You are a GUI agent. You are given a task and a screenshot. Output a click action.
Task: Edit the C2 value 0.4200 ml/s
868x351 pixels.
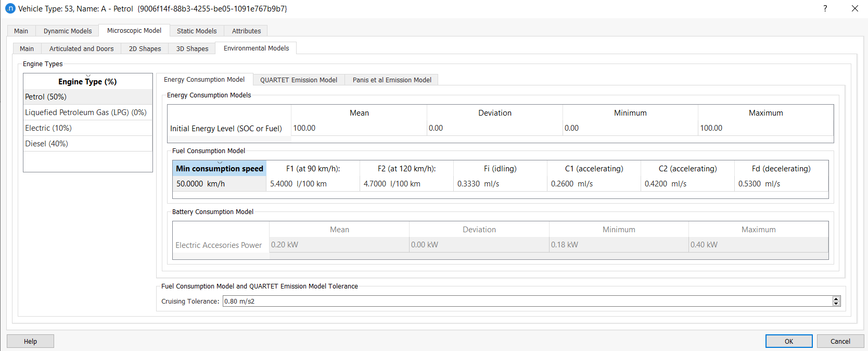688,184
